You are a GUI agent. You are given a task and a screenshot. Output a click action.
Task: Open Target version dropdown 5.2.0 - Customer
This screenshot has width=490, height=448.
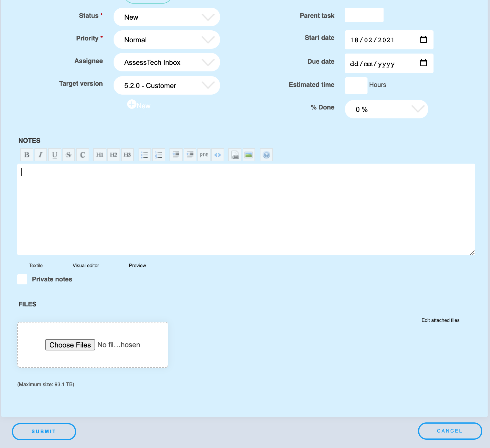click(x=167, y=85)
